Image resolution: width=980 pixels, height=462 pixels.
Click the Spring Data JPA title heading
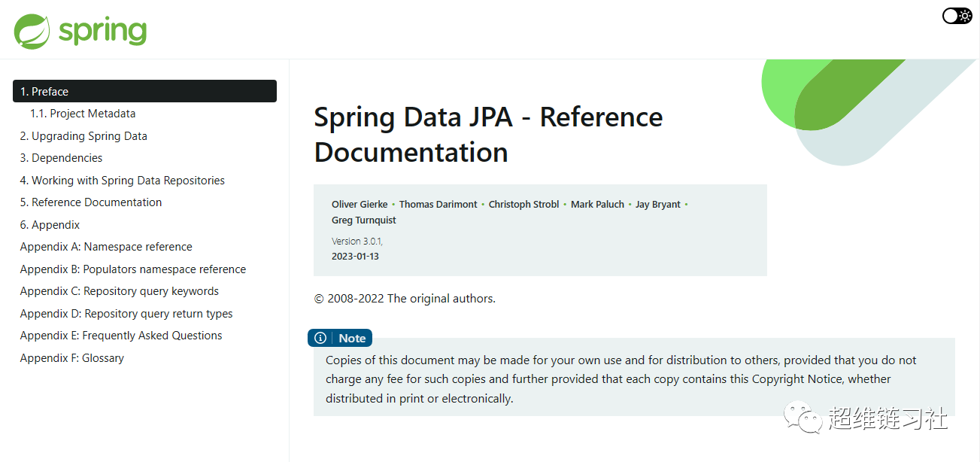click(488, 135)
